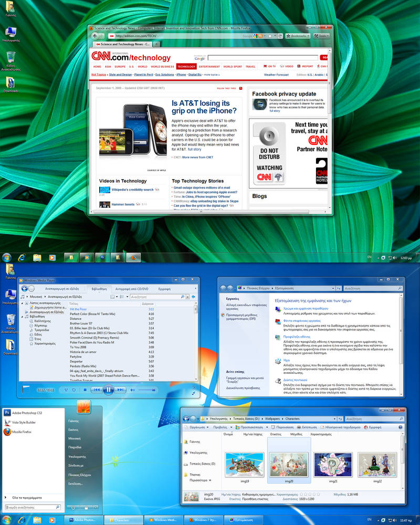The width and height of the screenshot is (420, 525).
Task: Open Themes folder in Explorer favorites
Action: click(192, 475)
